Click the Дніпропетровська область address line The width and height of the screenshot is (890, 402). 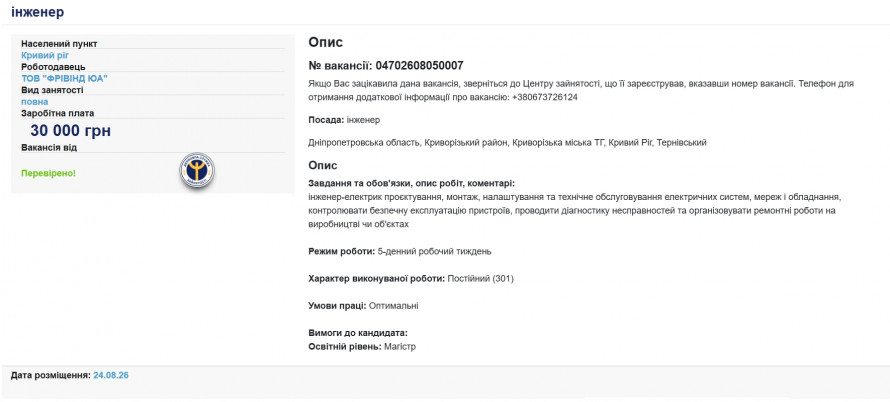click(x=507, y=143)
